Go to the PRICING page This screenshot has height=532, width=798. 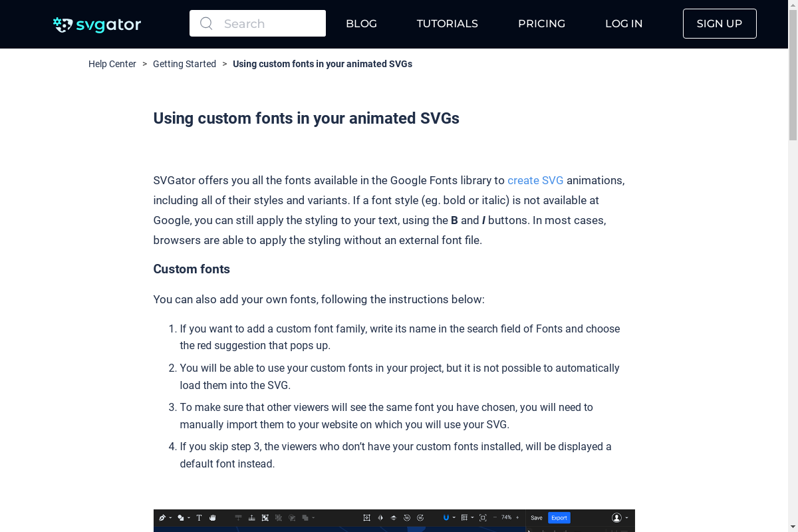[541, 24]
